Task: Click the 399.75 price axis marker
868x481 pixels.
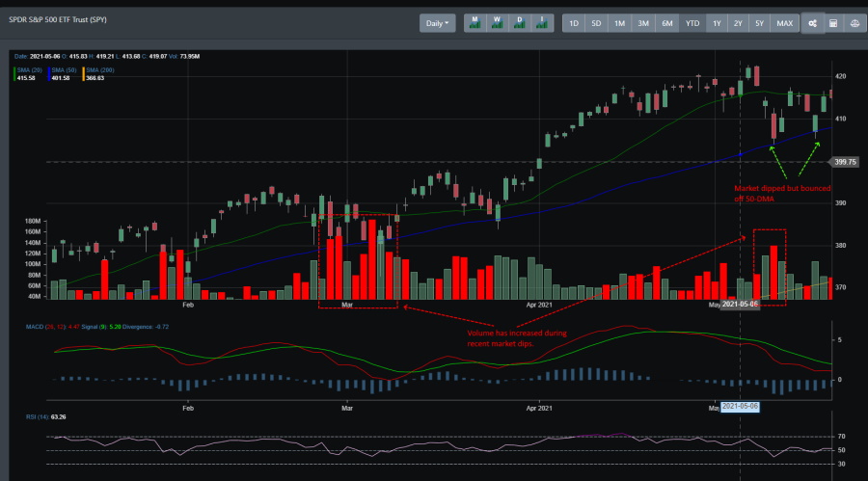Action: click(x=844, y=162)
